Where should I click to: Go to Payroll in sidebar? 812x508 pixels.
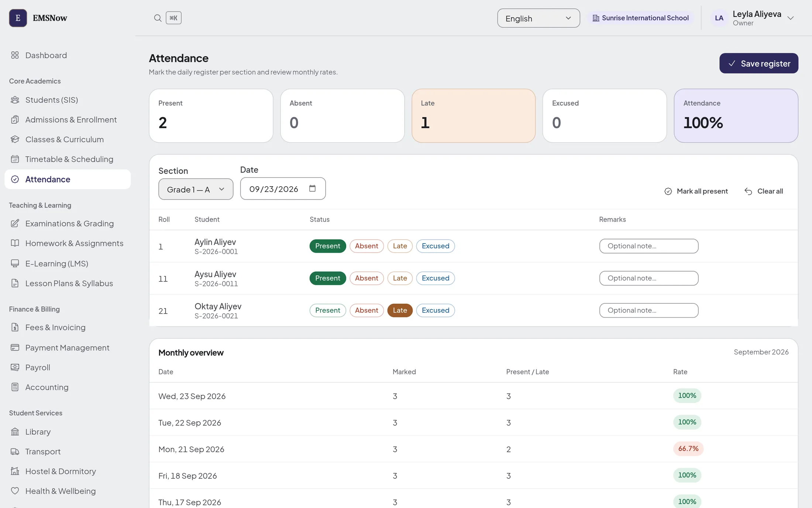click(68, 368)
